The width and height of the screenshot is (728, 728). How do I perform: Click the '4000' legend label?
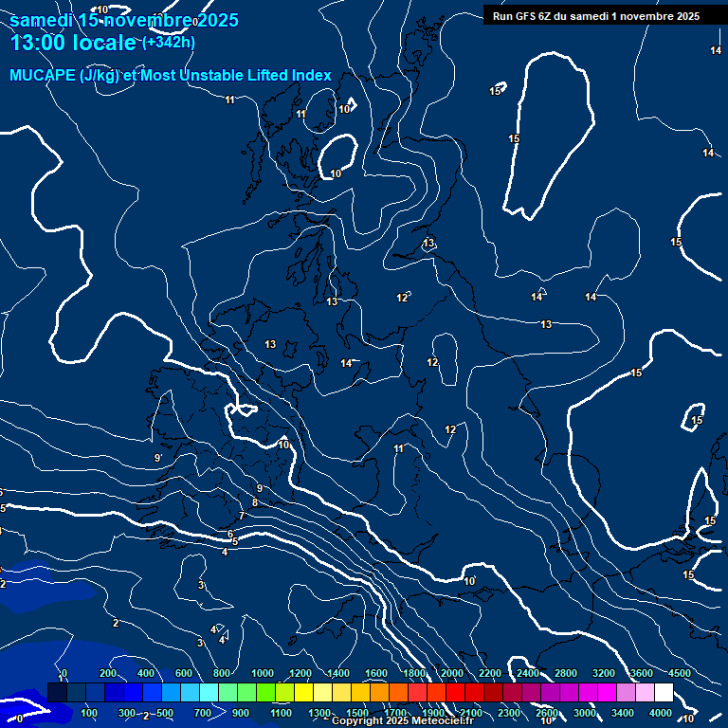click(660, 713)
